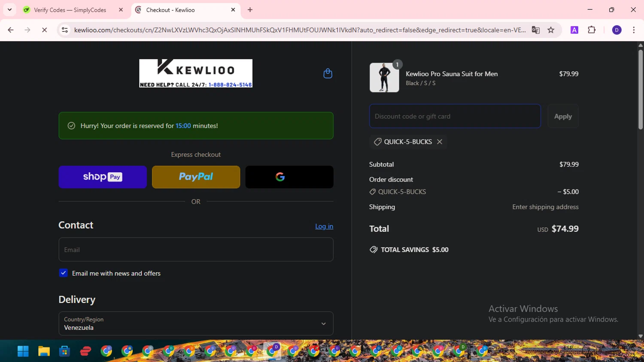
Task: Close the Checkout - Kewlioo tab
Action: coord(233,9)
